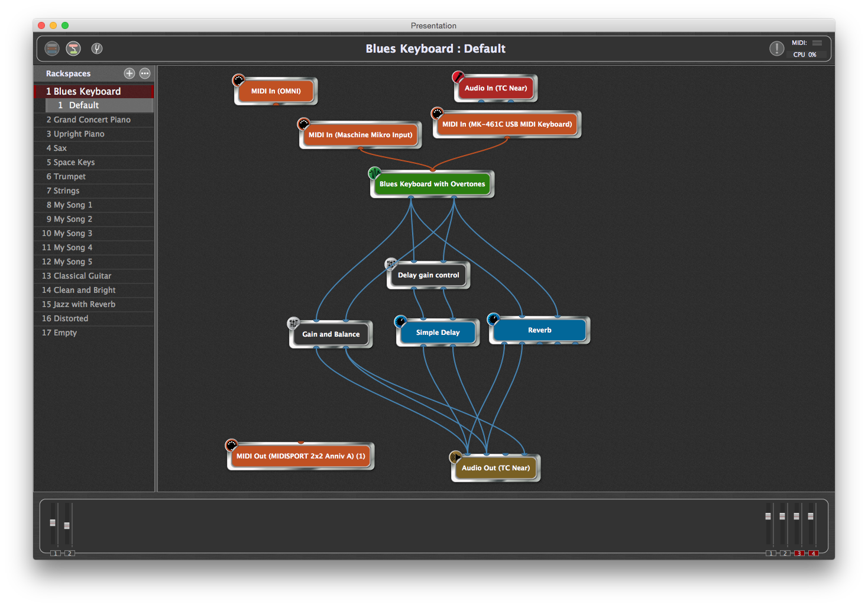Select rackspace 3 Upright Piano
The image size is (868, 607).
click(94, 134)
